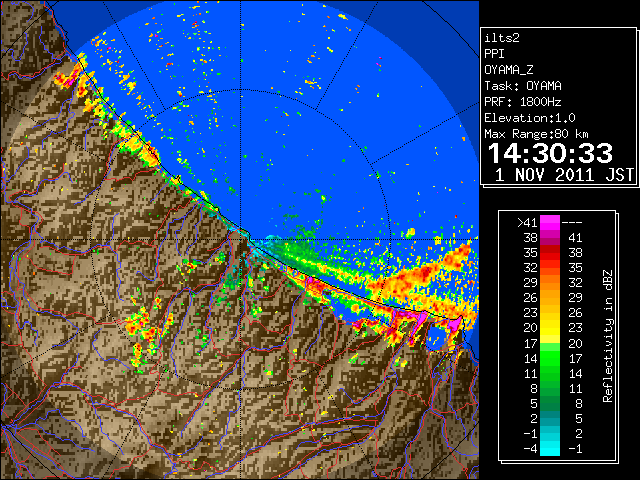Click the yellow '20' legend color band

[550, 328]
